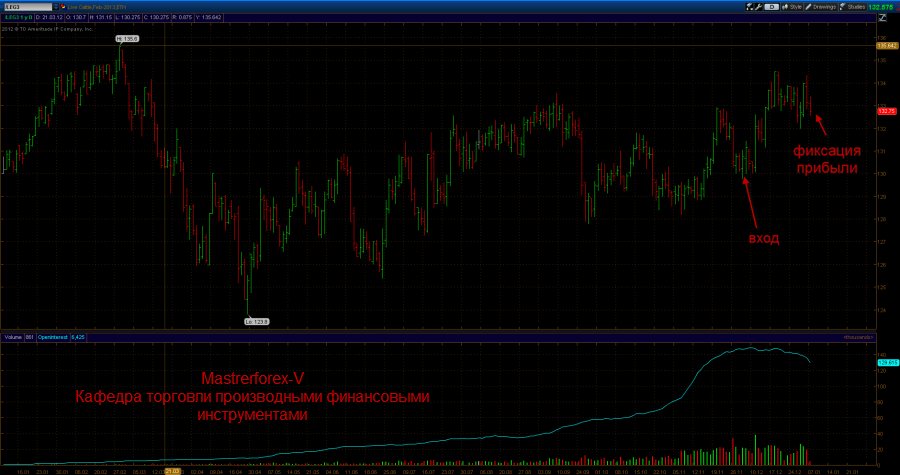
Task: Click the Lo: 123.8 price bubble
Action: 257,322
